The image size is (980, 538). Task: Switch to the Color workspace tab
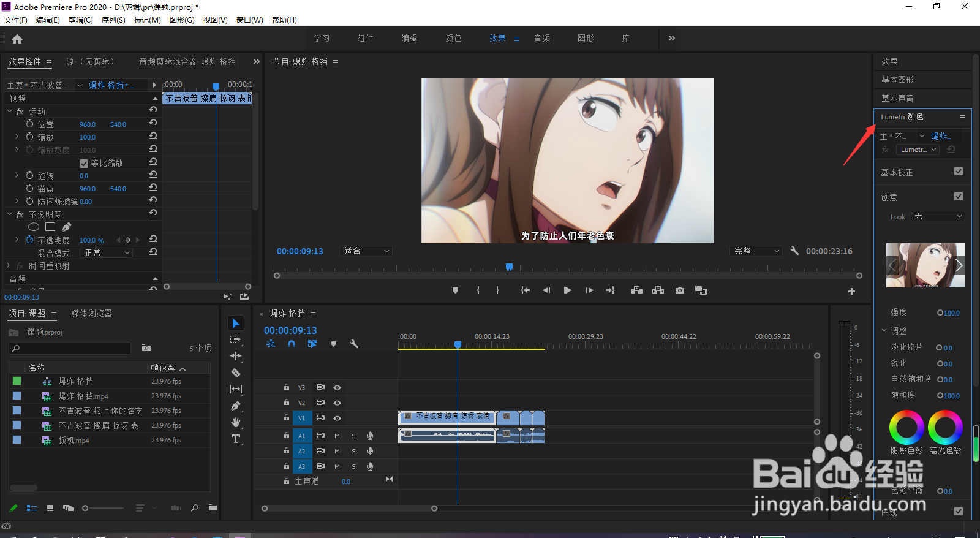453,38
